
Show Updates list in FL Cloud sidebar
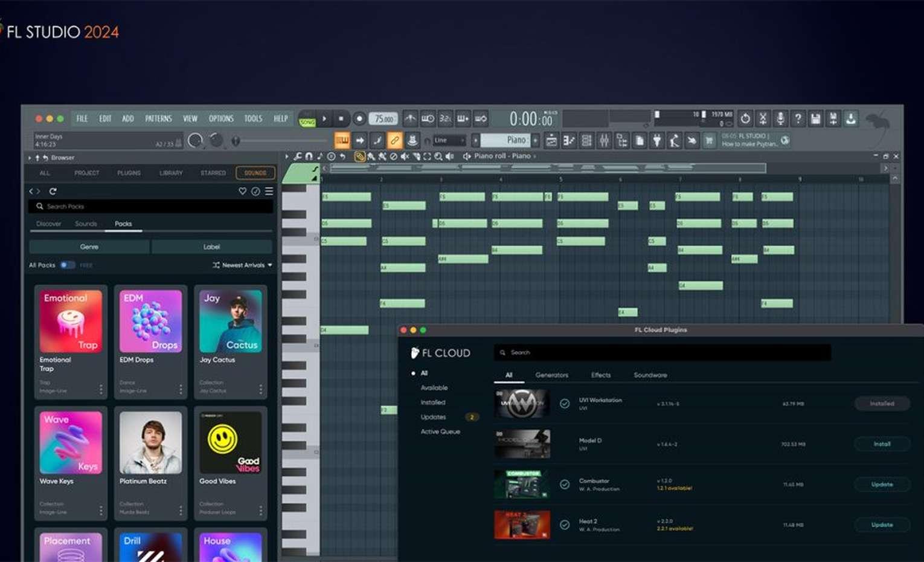(433, 417)
